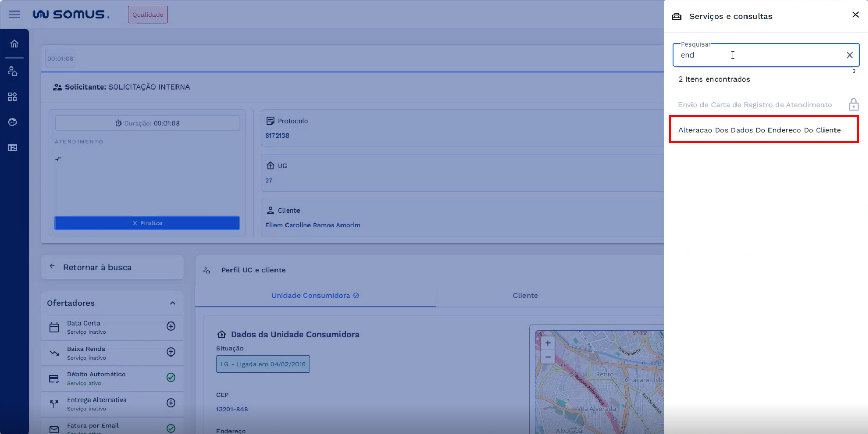This screenshot has height=434, width=868.
Task: Zoom in on the map
Action: pos(548,343)
